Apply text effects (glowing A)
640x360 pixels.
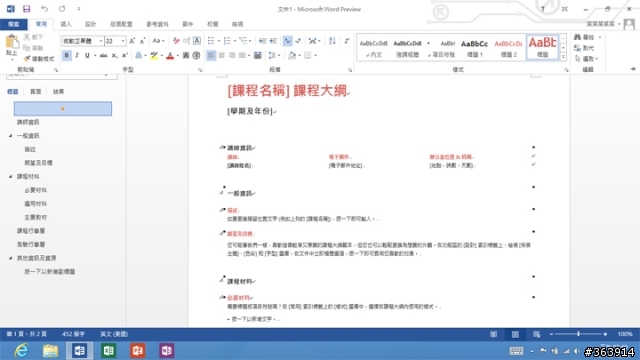tap(139, 56)
